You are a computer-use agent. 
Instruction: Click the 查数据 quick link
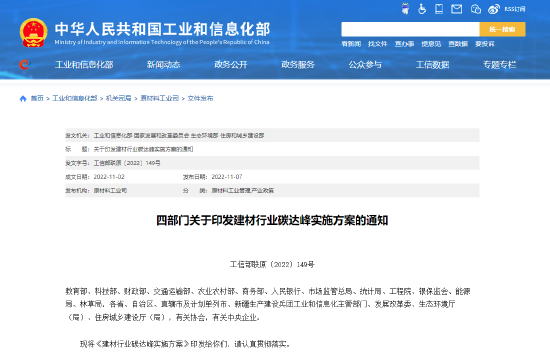(458, 44)
